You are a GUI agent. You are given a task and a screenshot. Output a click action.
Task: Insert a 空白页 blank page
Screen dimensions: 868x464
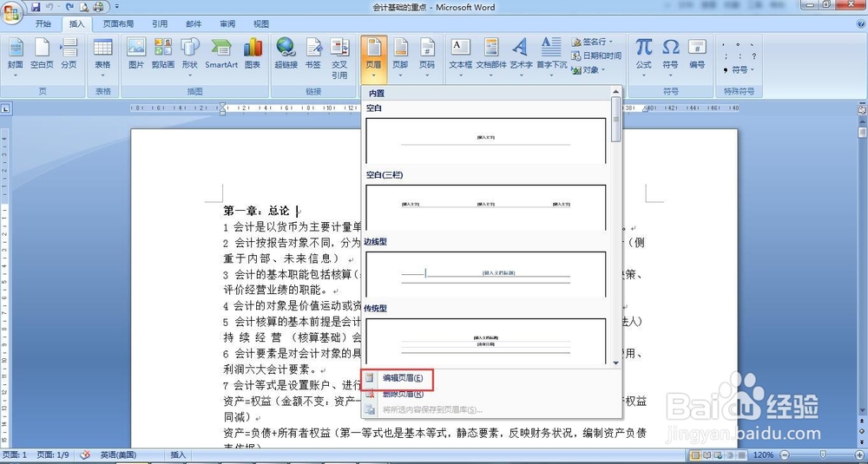[42, 54]
